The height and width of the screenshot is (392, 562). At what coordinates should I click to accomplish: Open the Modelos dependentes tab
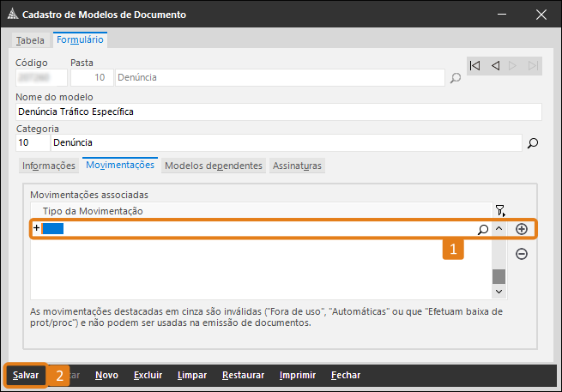(x=214, y=166)
